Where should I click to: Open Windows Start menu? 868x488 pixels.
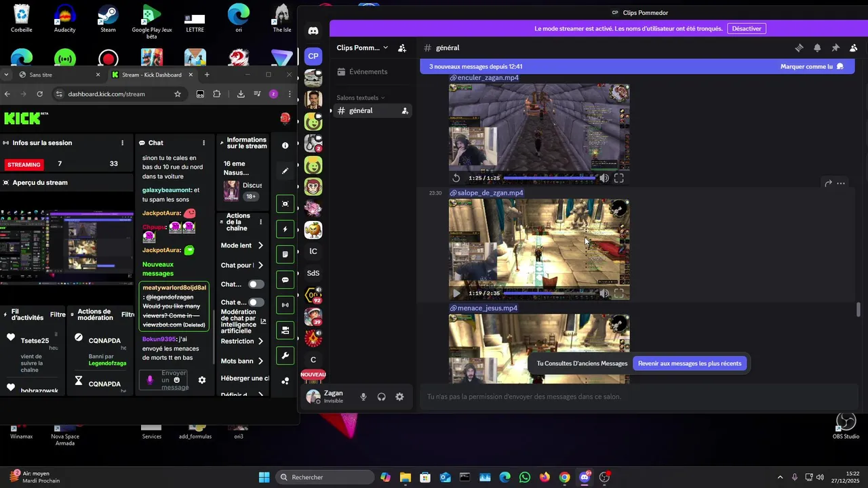tap(264, 477)
